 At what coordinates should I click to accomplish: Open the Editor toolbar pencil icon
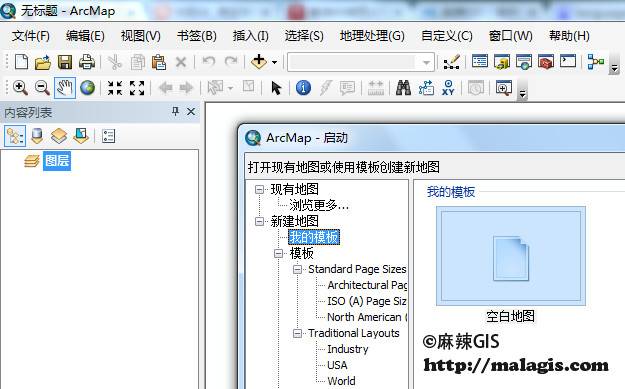[x=452, y=62]
